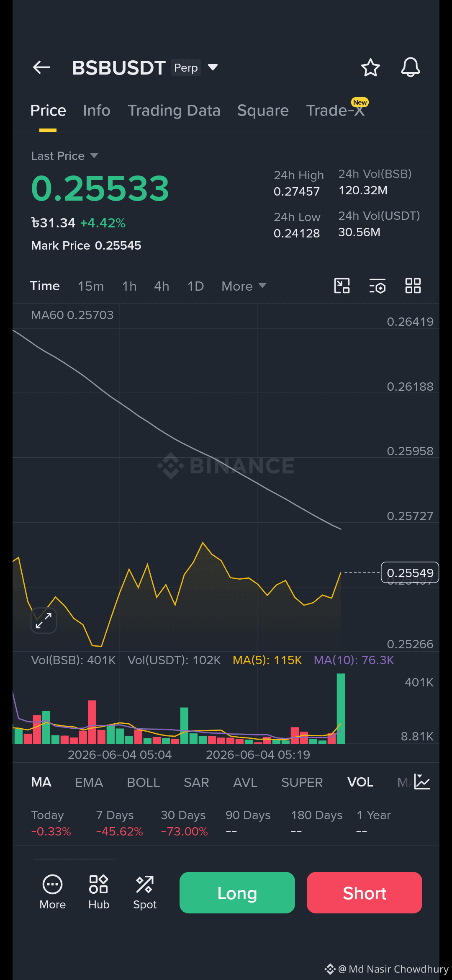Viewport: 452px width, 980px height.
Task: Open the Last Price dropdown
Action: [64, 156]
